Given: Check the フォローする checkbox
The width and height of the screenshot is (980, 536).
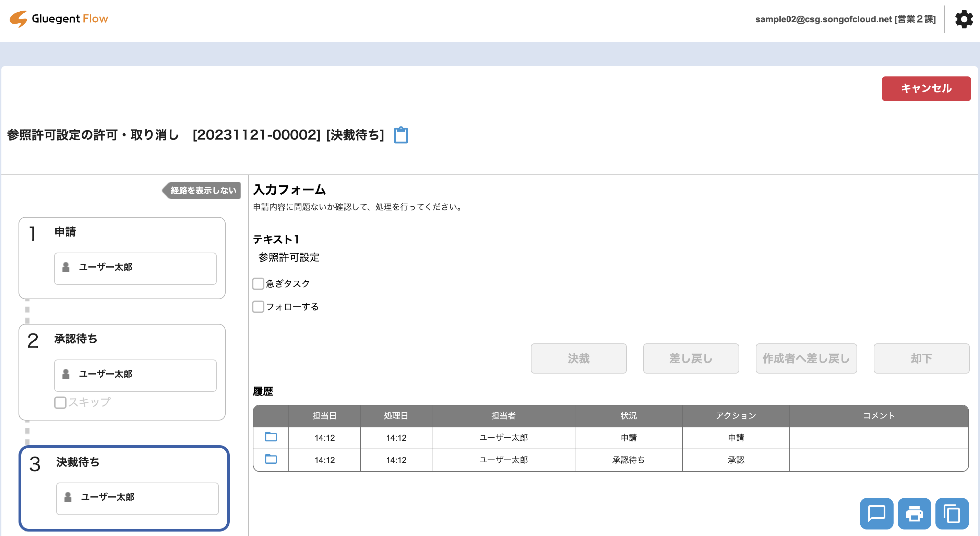Looking at the screenshot, I should 258,307.
